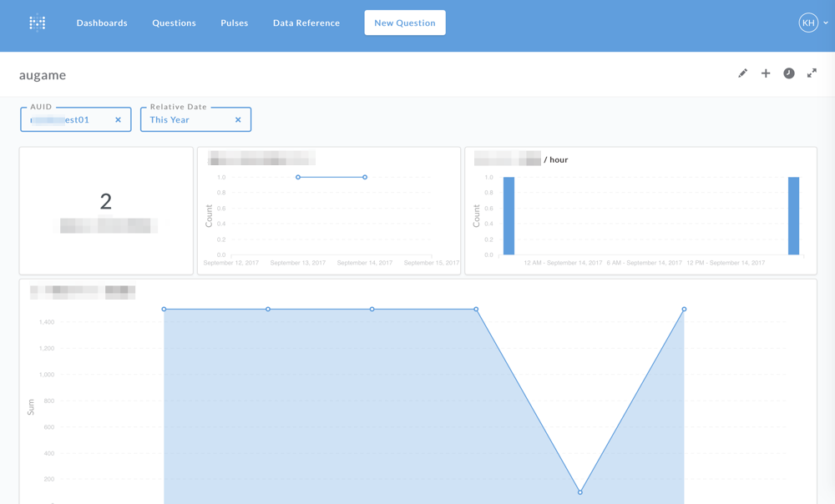Screen dimensions: 835x504
Task: Open auto-refresh clock icon
Action: coord(789,73)
